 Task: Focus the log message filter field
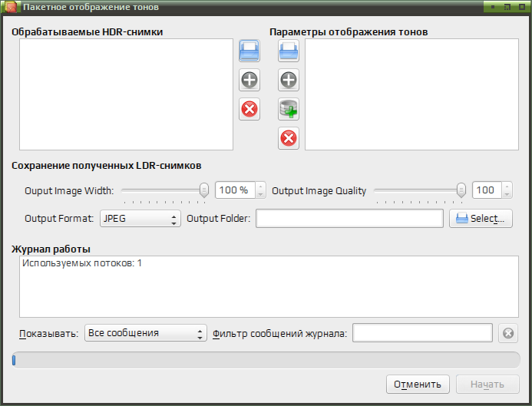point(422,333)
